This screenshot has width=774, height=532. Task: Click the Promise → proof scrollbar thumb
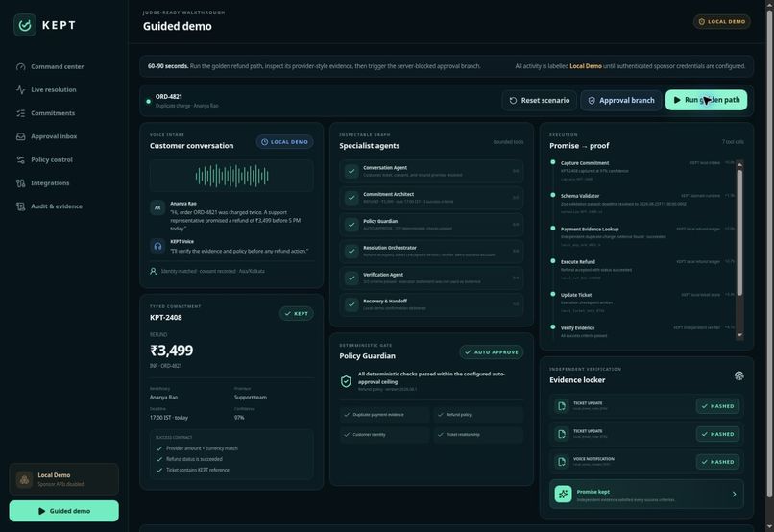tap(739, 232)
